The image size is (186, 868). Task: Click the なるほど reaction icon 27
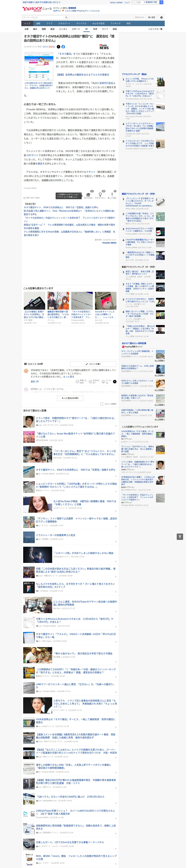(x=94, y=382)
